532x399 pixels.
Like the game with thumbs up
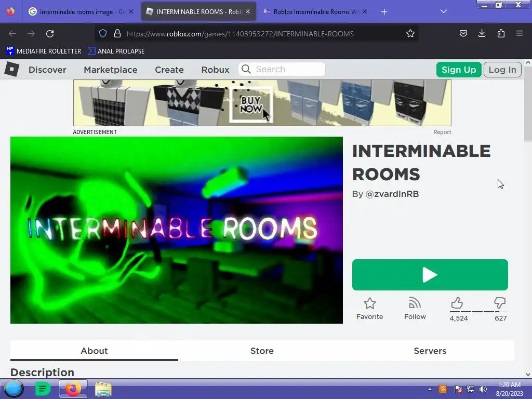pos(457,303)
